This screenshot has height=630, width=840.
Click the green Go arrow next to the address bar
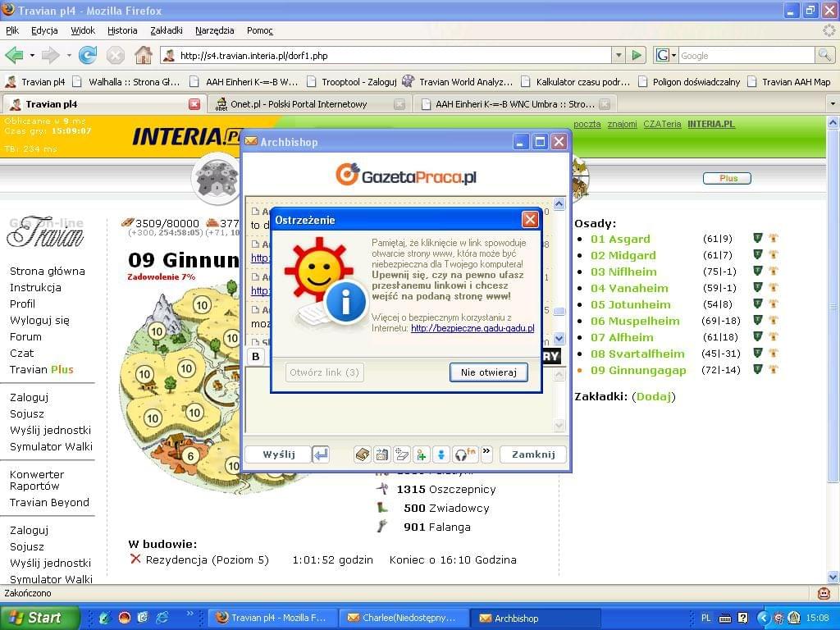tap(637, 55)
